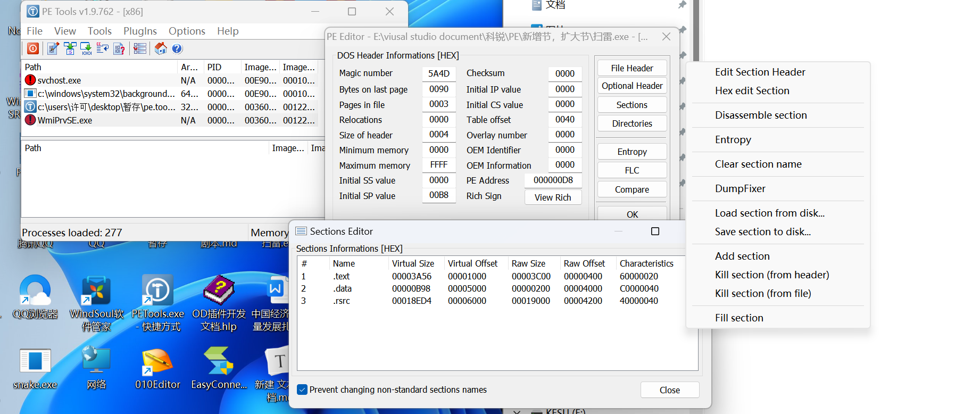The image size is (980, 414).
Task: Toggle Prevent changing non-standard sections names checkbox
Action: click(302, 390)
